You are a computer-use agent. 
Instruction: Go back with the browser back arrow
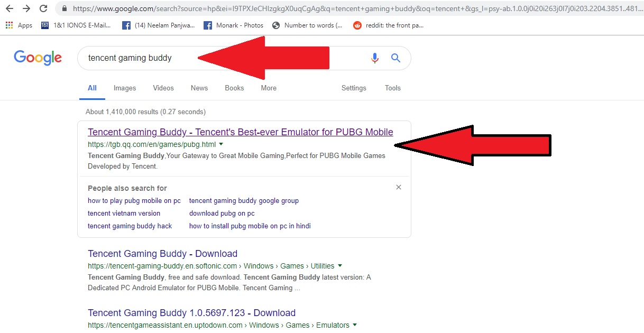pos(10,8)
